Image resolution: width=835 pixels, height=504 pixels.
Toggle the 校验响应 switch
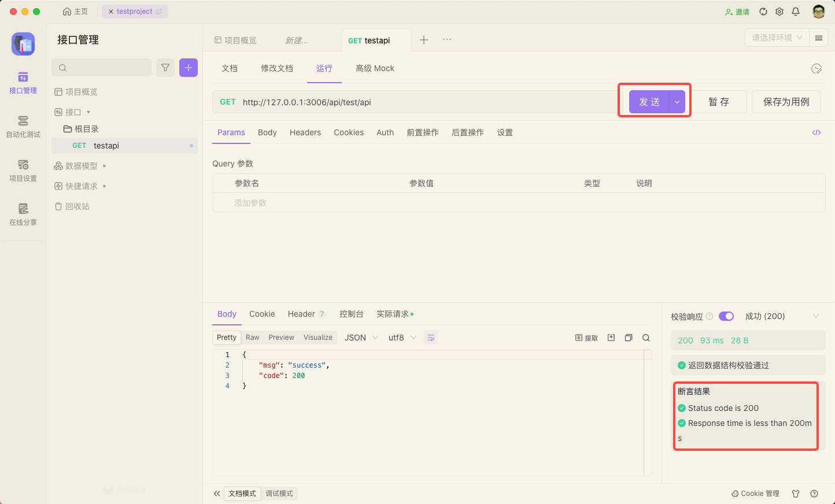tap(726, 316)
